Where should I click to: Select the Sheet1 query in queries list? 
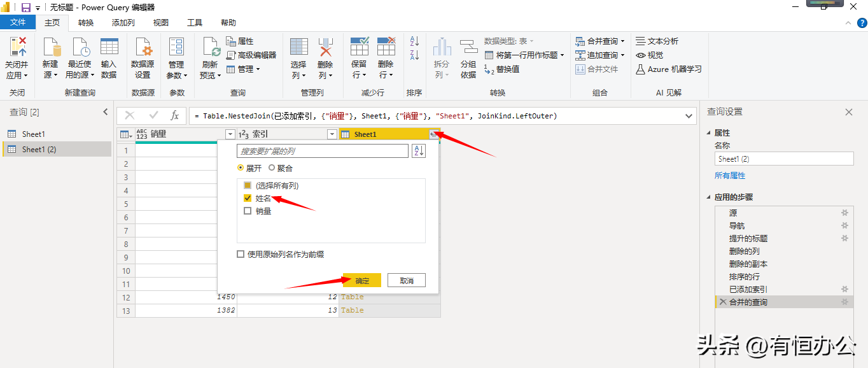tap(56, 134)
